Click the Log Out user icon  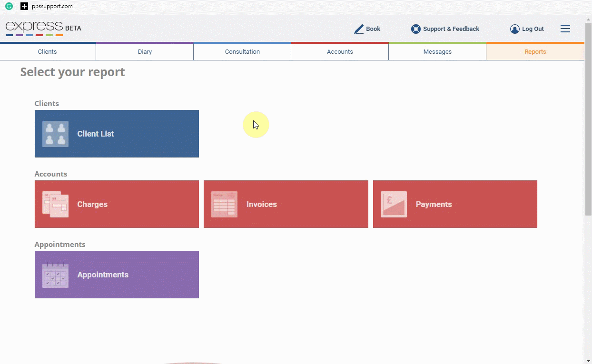tap(514, 29)
